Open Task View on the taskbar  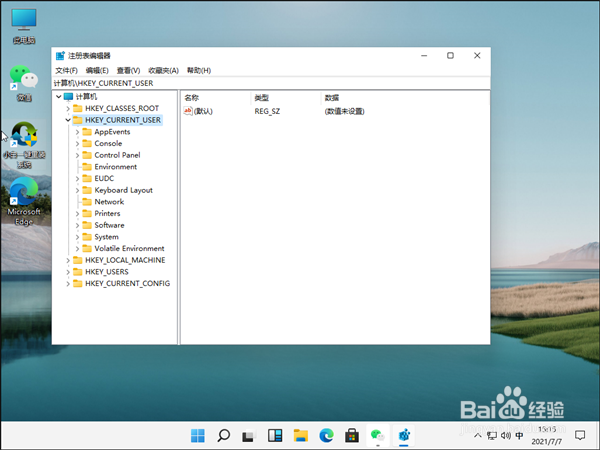pyautogui.click(x=249, y=436)
